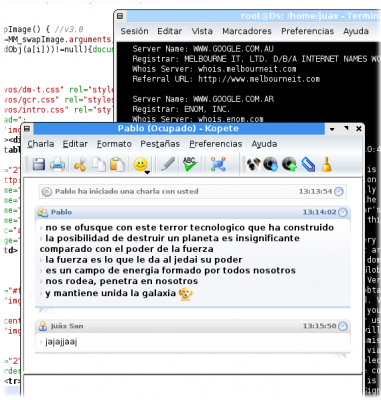Open the smiley emoticon picker
The height and width of the screenshot is (400, 381).
[141, 164]
